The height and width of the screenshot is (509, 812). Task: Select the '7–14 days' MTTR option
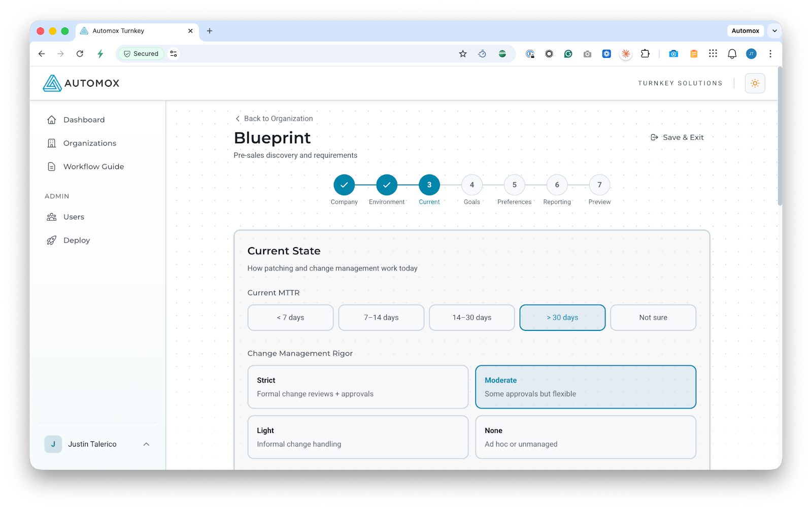(x=381, y=318)
